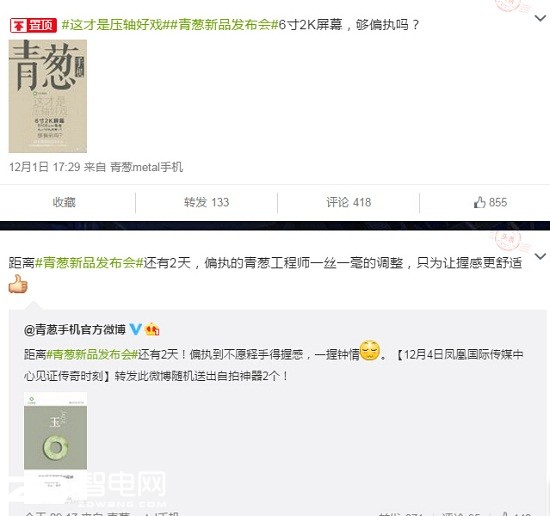550x516 pixels.
Task: Click the thumbs-up emoji in second post
Action: coord(18,284)
